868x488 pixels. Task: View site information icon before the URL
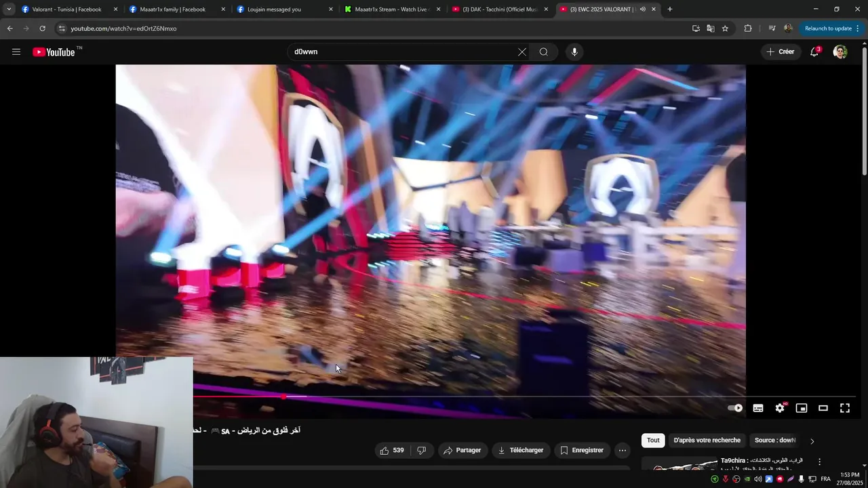[62, 28]
